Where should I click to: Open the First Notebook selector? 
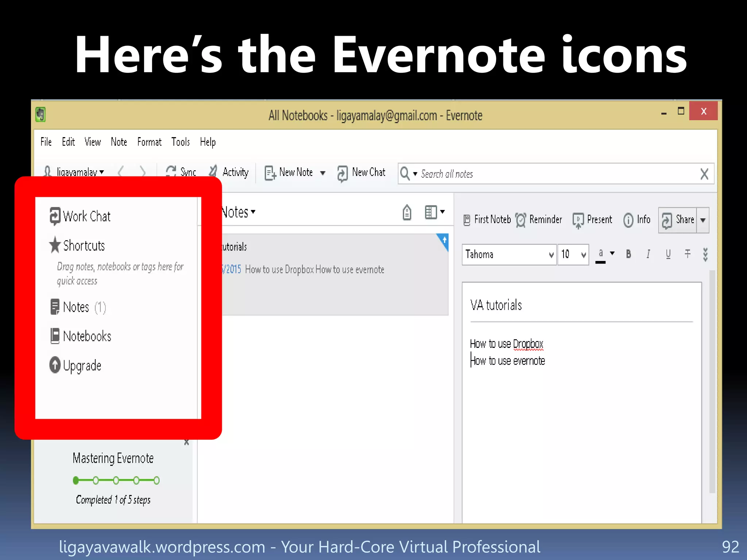pyautogui.click(x=487, y=219)
